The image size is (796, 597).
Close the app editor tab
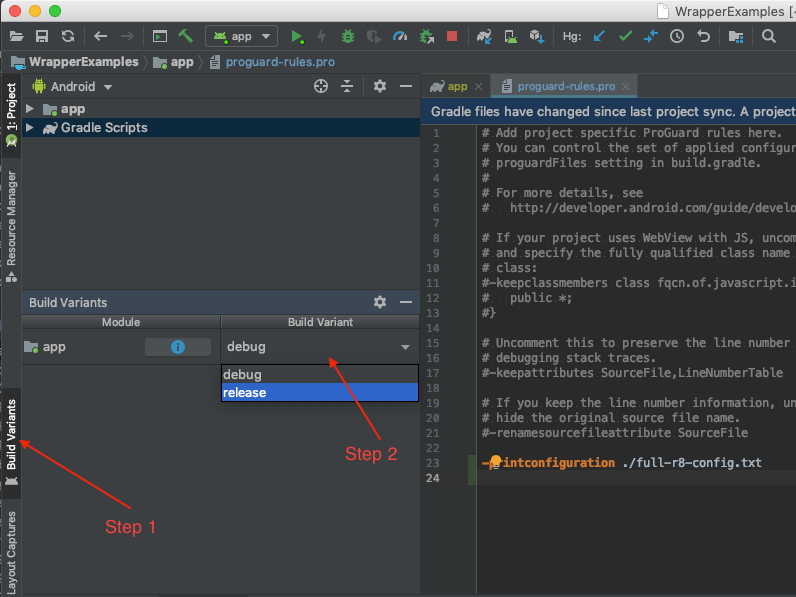pyautogui.click(x=478, y=87)
